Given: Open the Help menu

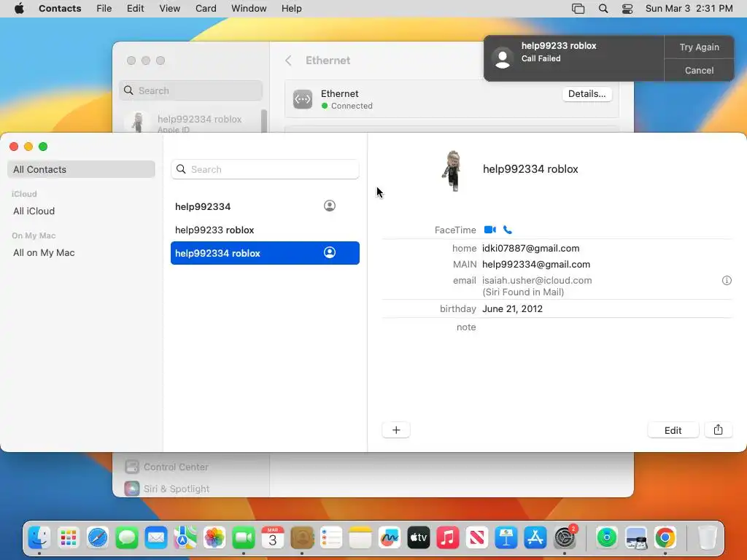Looking at the screenshot, I should click(x=291, y=9).
